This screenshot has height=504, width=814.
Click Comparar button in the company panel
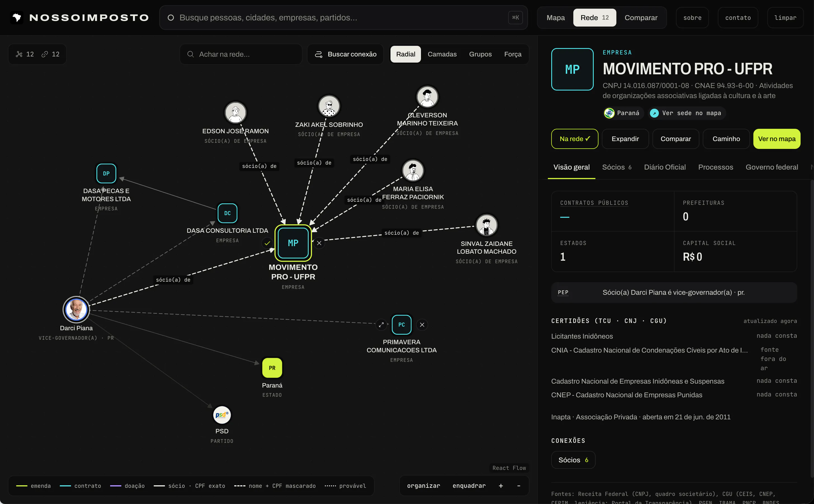point(676,139)
